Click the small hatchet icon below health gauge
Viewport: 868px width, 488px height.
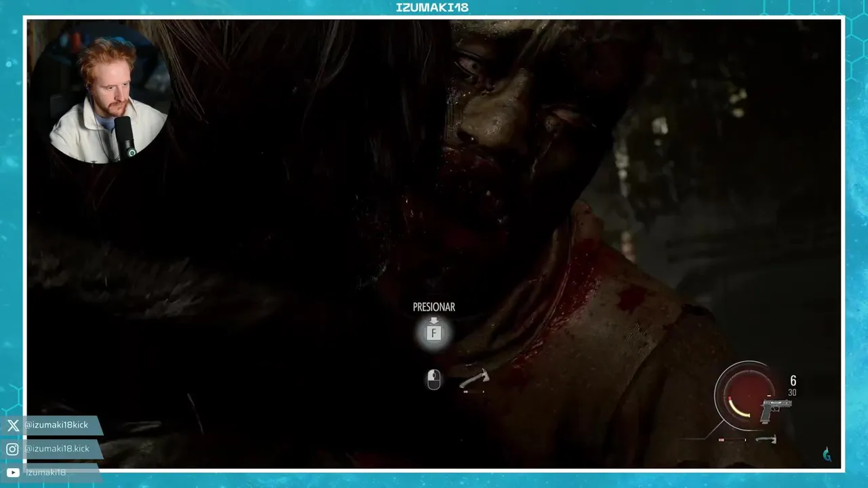point(766,439)
